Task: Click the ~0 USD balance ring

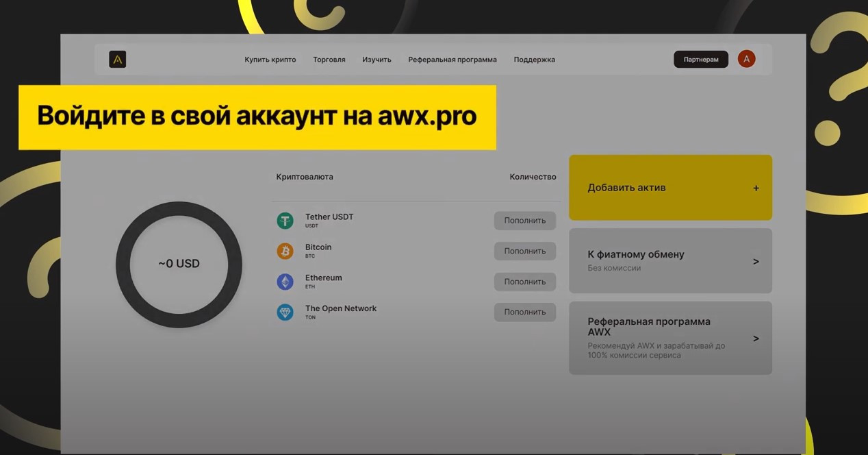Action: point(179,264)
